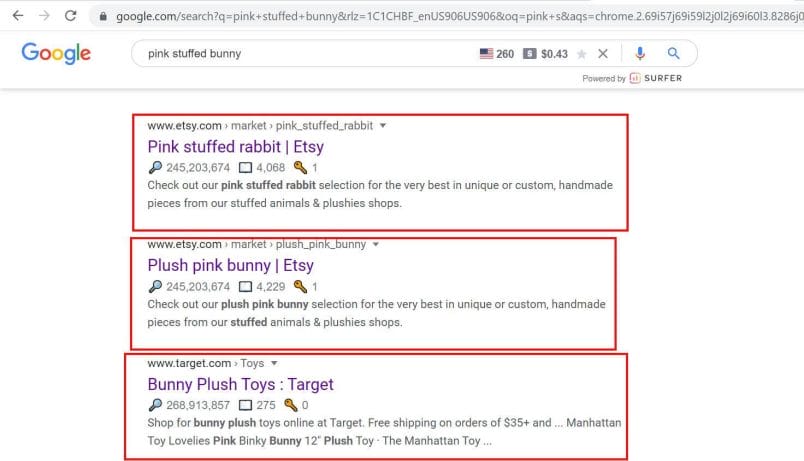Image resolution: width=804 pixels, height=461 pixels.
Task: Click the browser forward arrow
Action: point(44,16)
